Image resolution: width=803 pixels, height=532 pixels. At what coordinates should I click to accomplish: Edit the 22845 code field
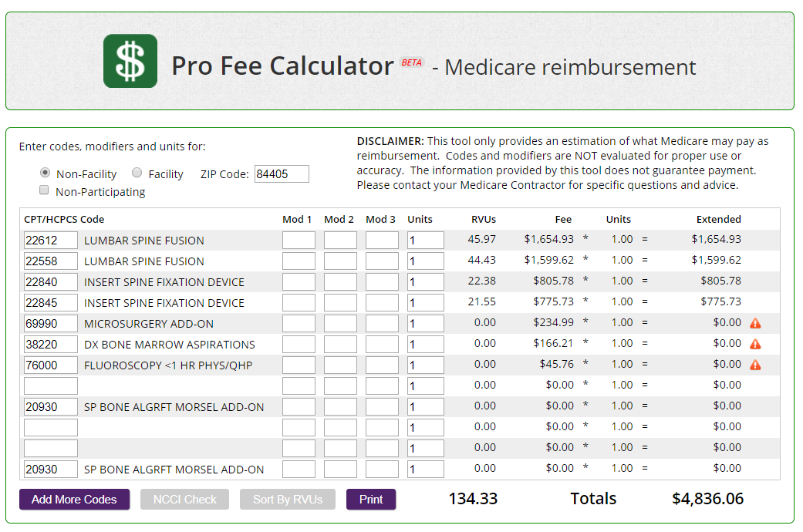(51, 303)
